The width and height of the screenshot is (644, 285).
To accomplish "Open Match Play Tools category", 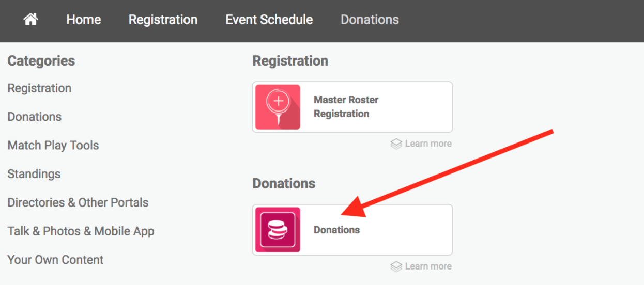I will [x=53, y=146].
